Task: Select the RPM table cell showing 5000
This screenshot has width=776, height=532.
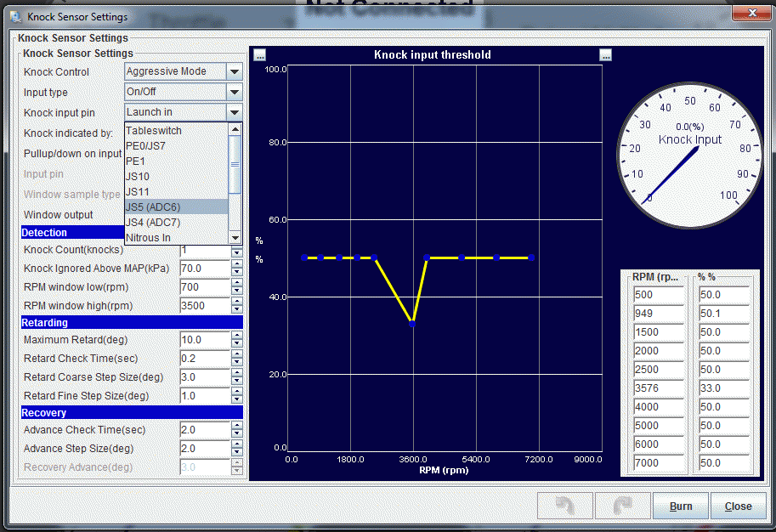Action: coord(659,426)
